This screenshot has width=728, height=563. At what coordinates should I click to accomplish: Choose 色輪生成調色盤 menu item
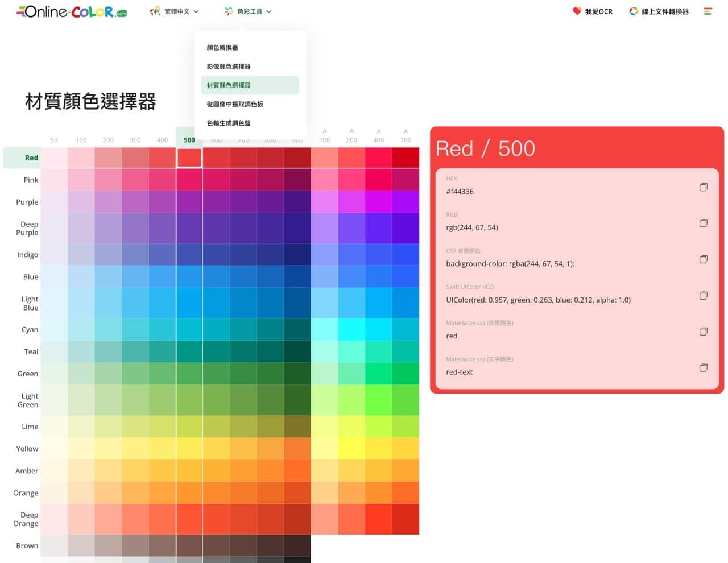[229, 123]
